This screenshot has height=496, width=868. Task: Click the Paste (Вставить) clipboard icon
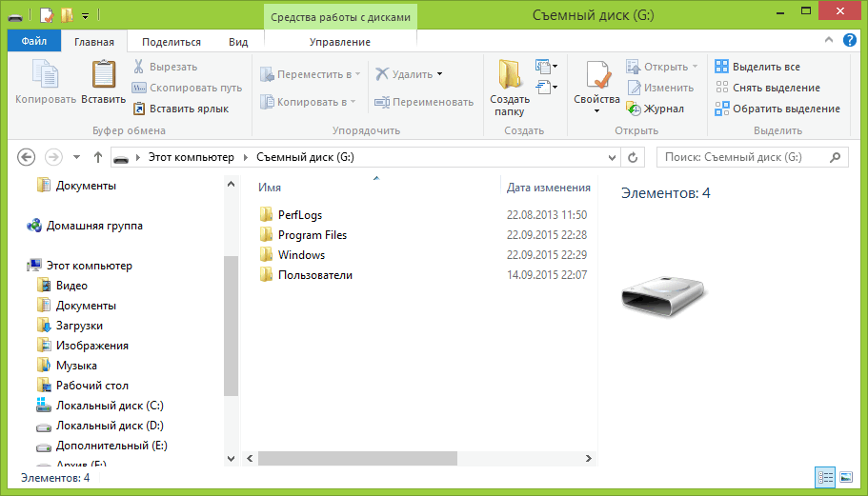tap(103, 76)
